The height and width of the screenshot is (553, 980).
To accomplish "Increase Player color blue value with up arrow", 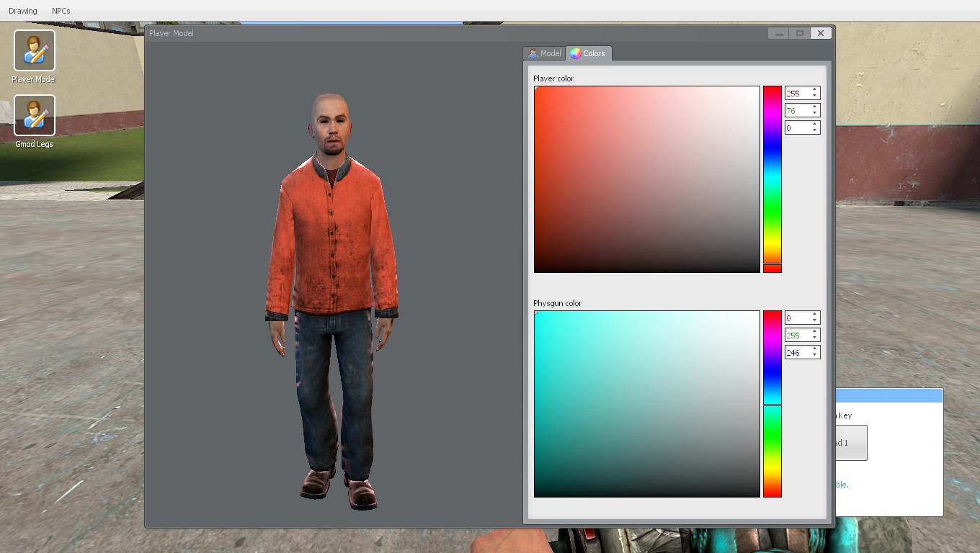I will (815, 125).
